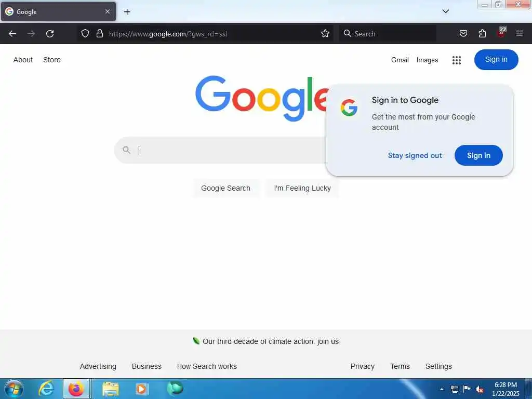
Task: Click I'm Feeling Lucky button
Action: click(x=302, y=188)
